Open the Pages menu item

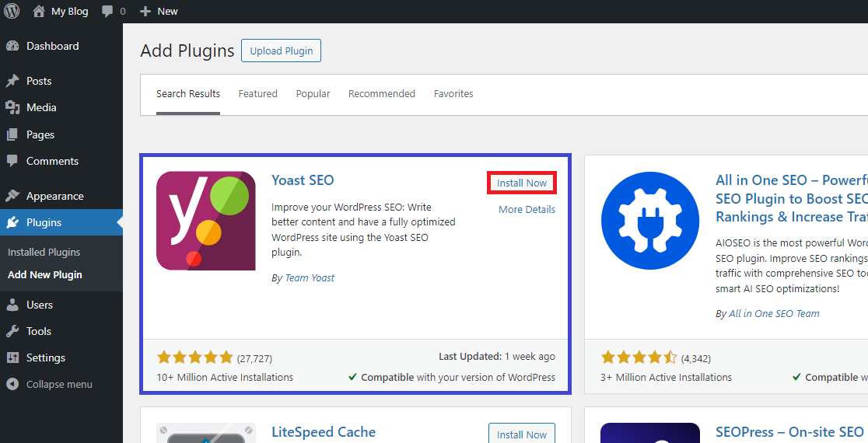pyautogui.click(x=40, y=134)
